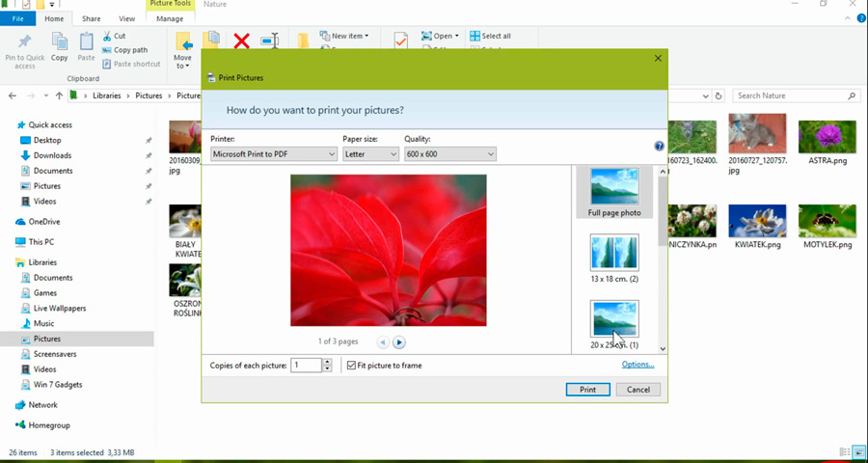The width and height of the screenshot is (868, 463).
Task: Open the Open button dropdown arrow
Action: point(457,36)
